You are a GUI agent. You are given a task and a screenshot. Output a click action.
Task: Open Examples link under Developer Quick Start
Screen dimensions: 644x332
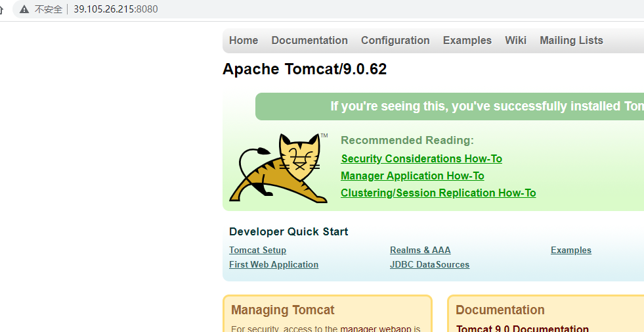(x=570, y=250)
